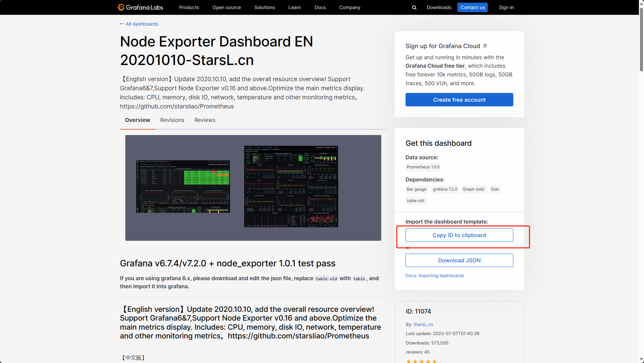This screenshot has width=644, height=363.
Task: Switch to the Reviews tab
Action: coord(205,120)
